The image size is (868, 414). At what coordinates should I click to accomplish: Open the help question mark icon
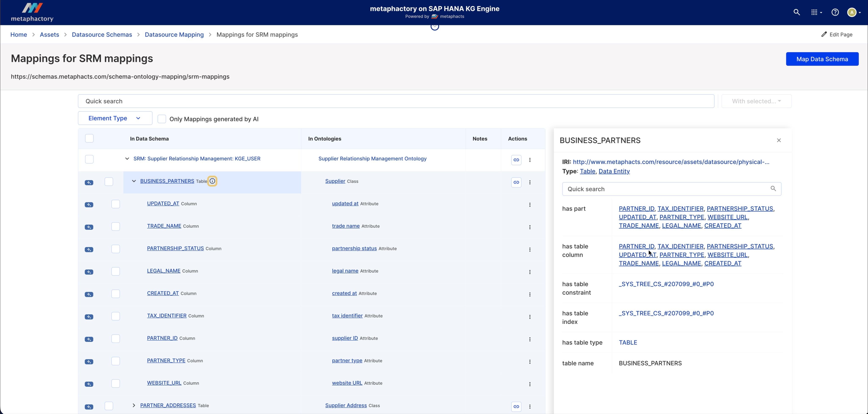[835, 13]
